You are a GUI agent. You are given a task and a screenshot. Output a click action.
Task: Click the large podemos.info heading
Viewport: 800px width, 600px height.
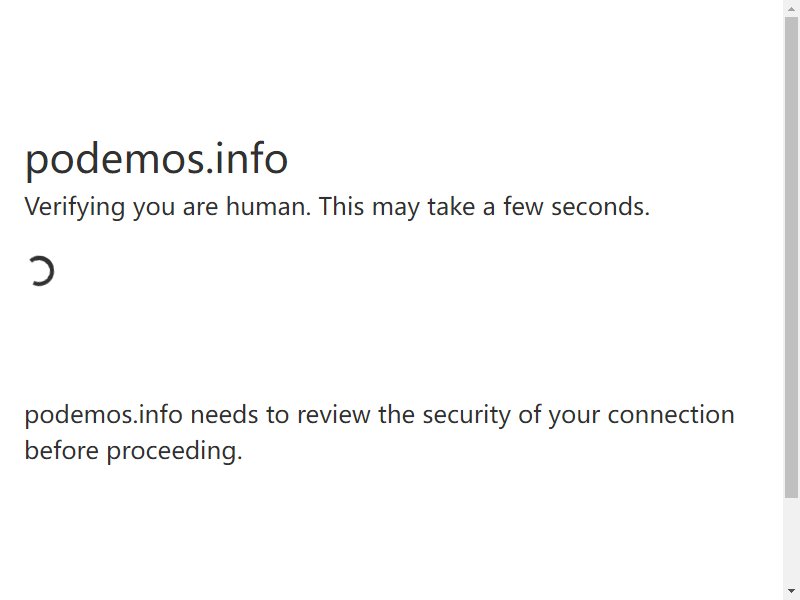point(157,159)
